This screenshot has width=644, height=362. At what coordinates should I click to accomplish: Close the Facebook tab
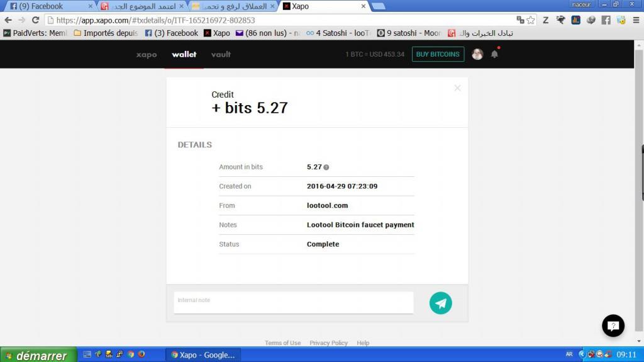[x=91, y=6]
